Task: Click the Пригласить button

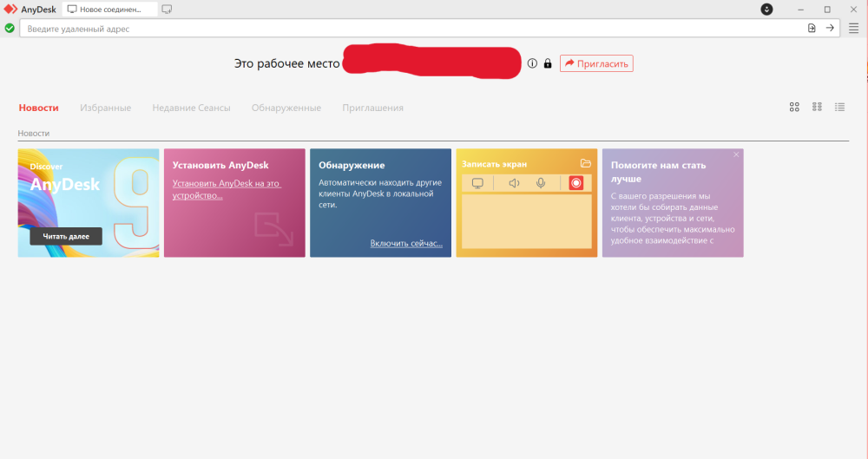Action: point(596,63)
